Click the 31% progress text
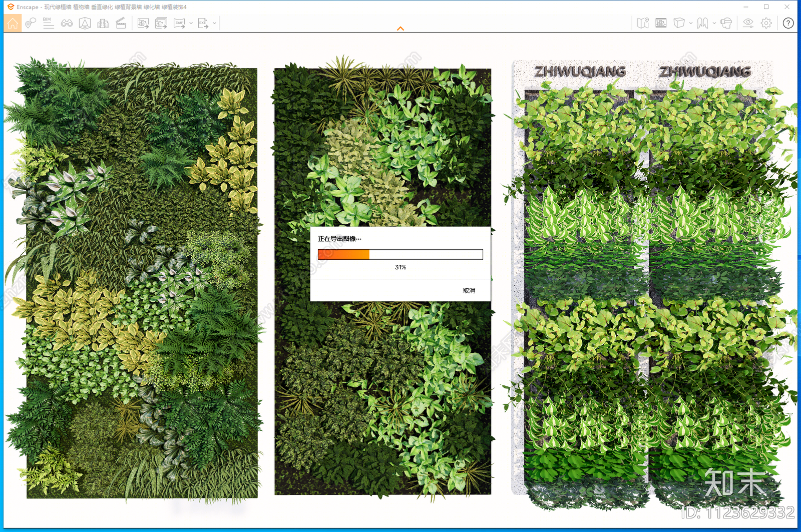 pyautogui.click(x=400, y=267)
